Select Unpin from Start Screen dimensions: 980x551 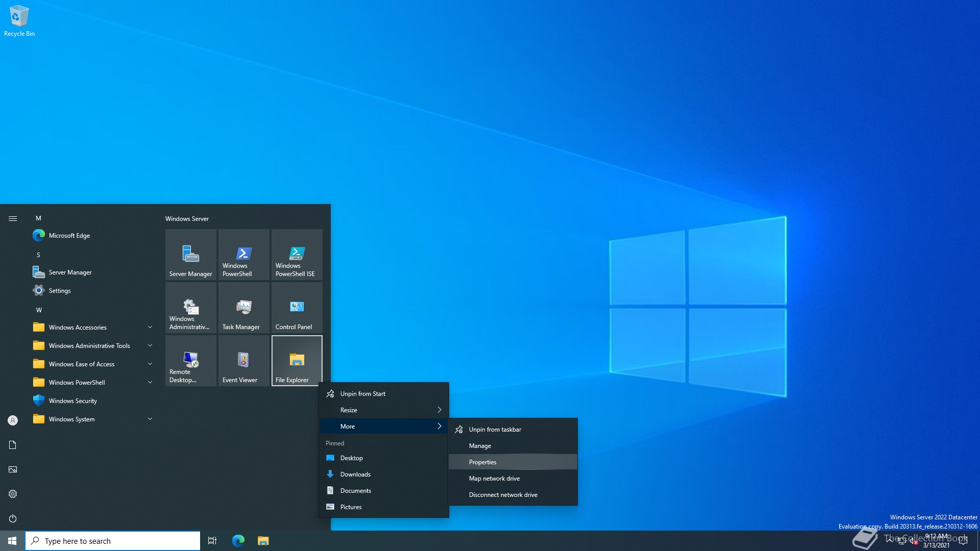[384, 393]
